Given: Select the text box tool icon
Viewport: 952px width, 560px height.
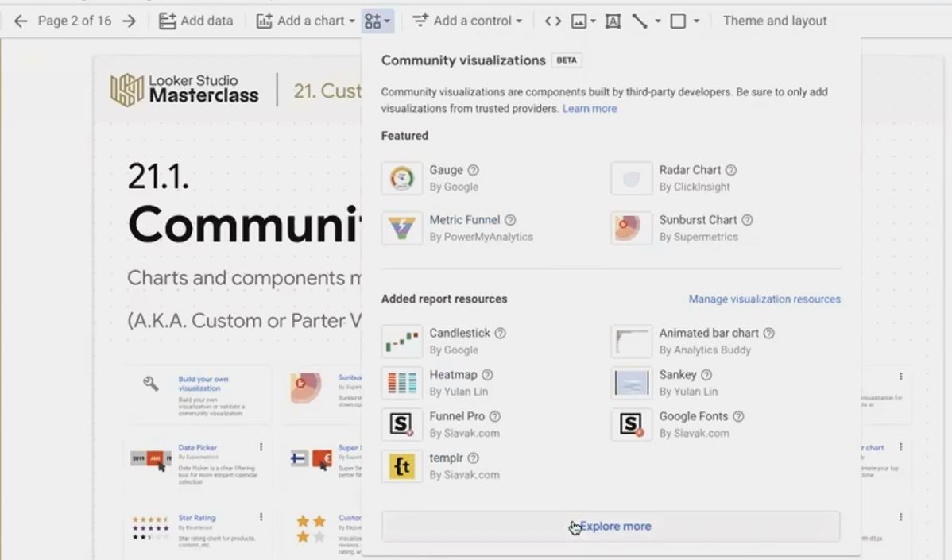Looking at the screenshot, I should pyautogui.click(x=613, y=21).
